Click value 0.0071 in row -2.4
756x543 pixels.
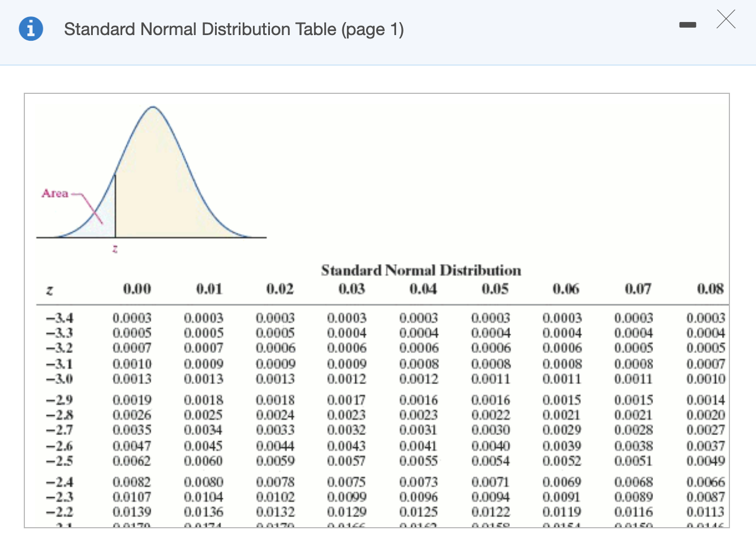click(x=491, y=482)
